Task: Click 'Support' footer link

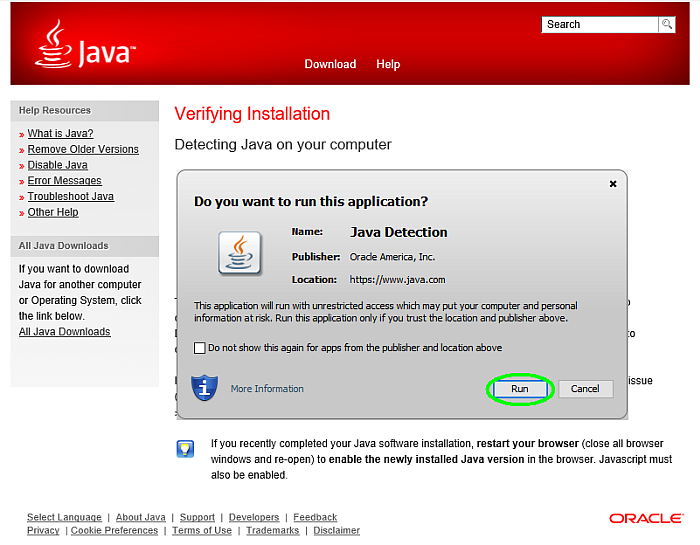Action: pos(197,517)
